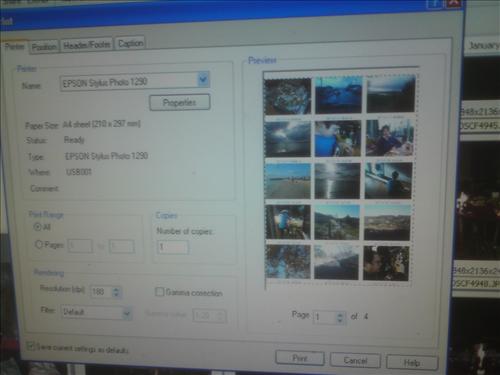Image resolution: width=500 pixels, height=375 pixels.
Task: Switch to the Position tab
Action: coord(44,47)
